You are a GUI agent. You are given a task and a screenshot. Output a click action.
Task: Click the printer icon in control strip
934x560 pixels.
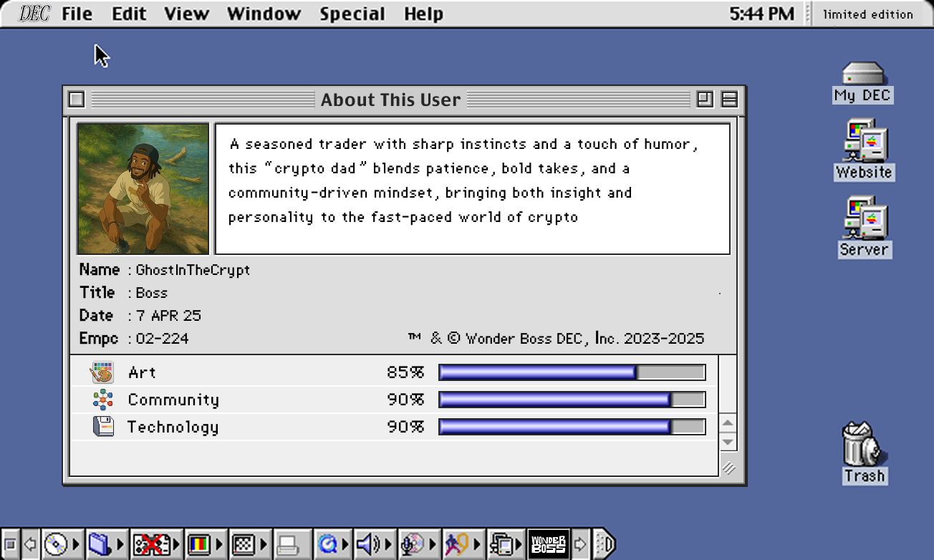[x=288, y=545]
